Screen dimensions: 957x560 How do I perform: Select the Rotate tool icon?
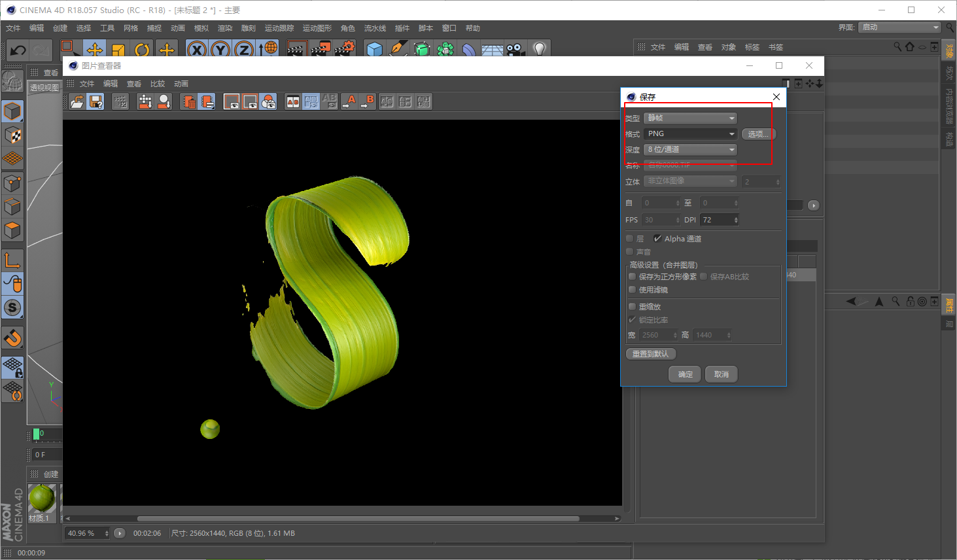pyautogui.click(x=142, y=50)
